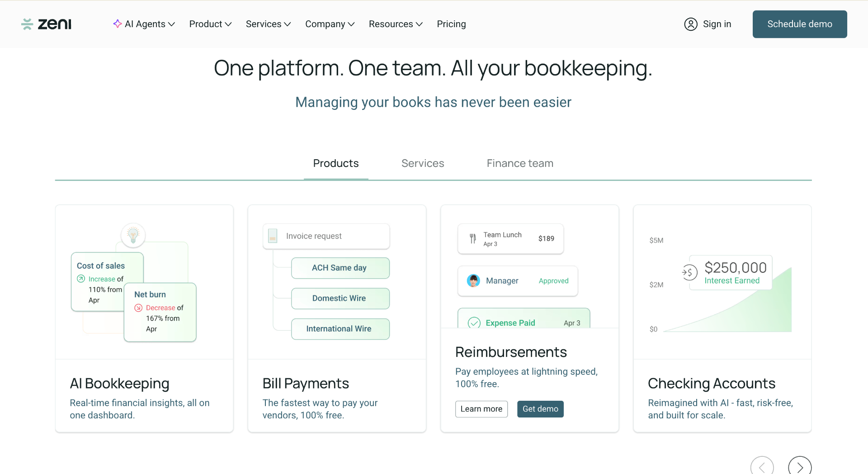Click the lightbulb icon in AI Bookkeeping card
The height and width of the screenshot is (474, 868).
pos(133,235)
